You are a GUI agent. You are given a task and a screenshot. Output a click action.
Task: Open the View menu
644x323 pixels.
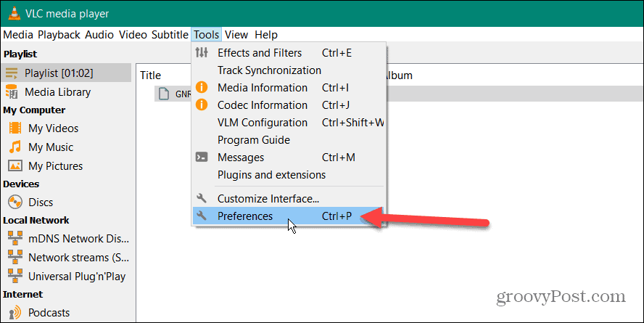pos(236,35)
